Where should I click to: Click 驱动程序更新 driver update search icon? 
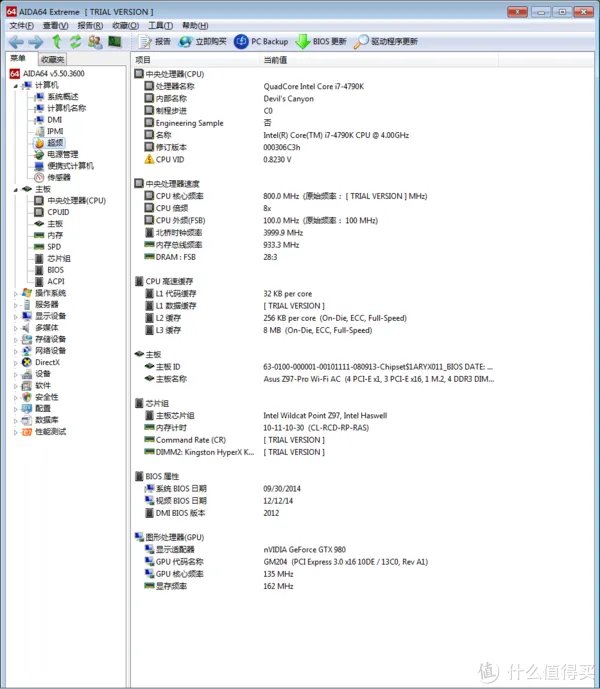362,42
